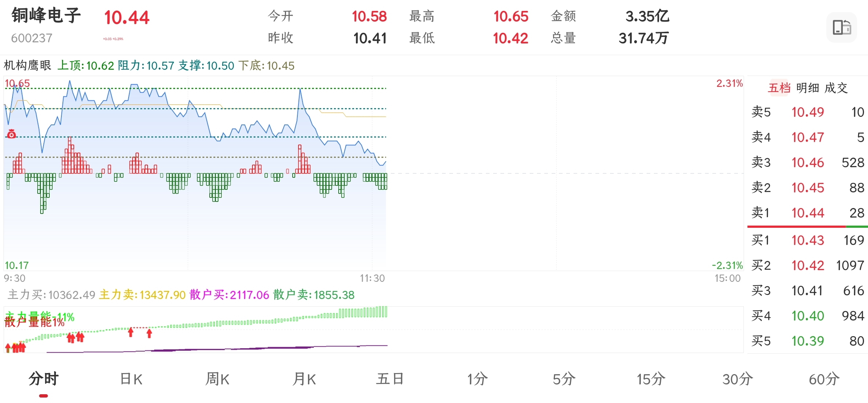This screenshot has height=403, width=868.
Task: Select the 5分 chart period
Action: click(564, 379)
